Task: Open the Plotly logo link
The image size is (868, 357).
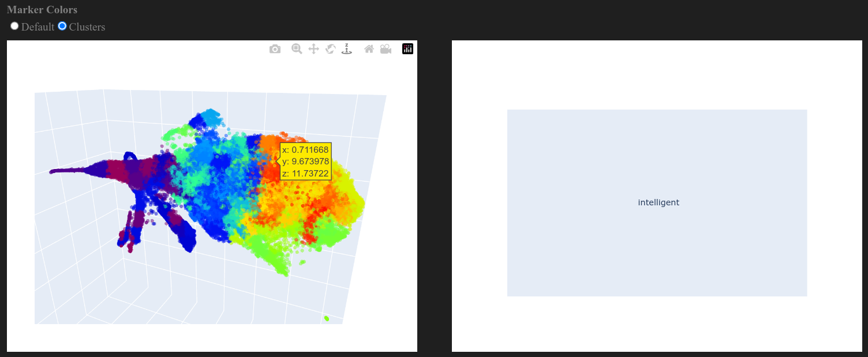Action: click(407, 49)
